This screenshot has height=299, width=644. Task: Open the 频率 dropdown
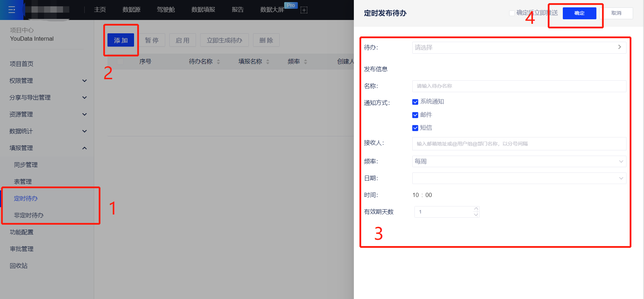coord(519,161)
